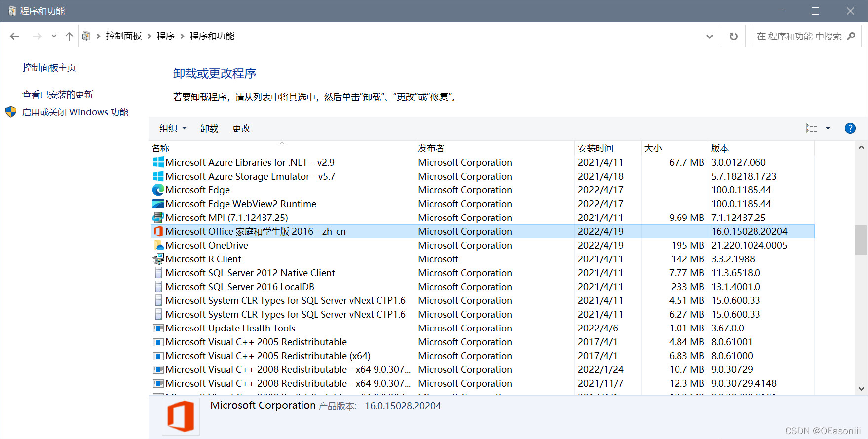The width and height of the screenshot is (868, 439).
Task: Click the refresh button next to address bar
Action: point(734,37)
